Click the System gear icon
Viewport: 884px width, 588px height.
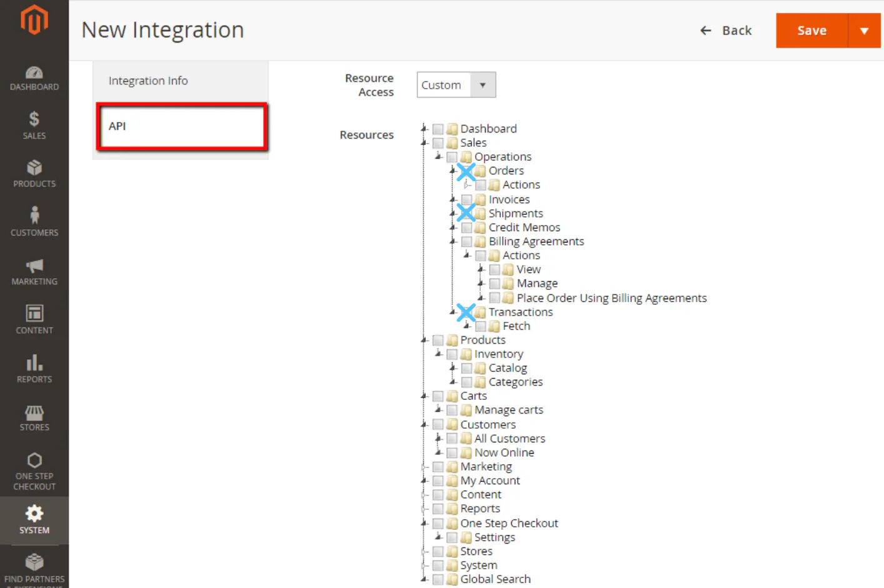point(34,520)
